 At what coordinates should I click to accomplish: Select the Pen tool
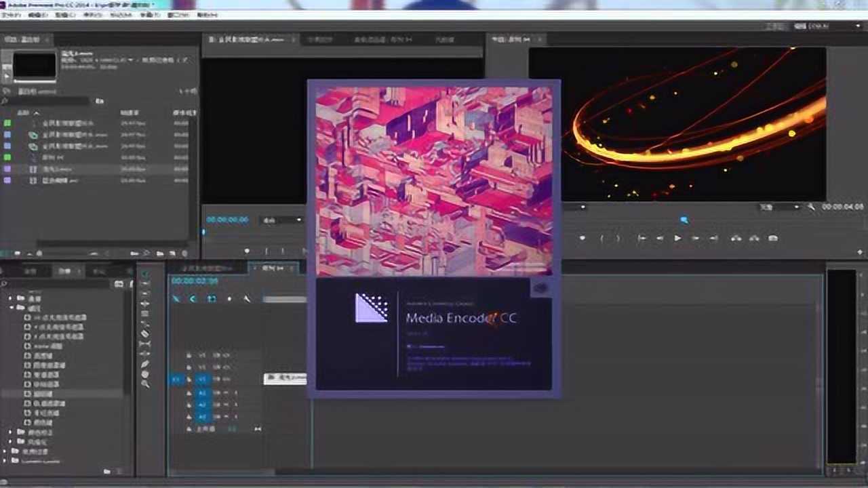pyautogui.click(x=145, y=363)
